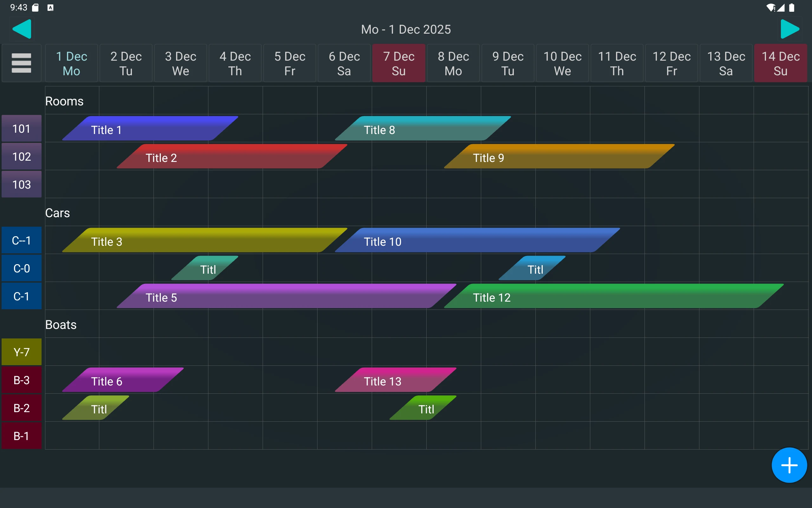812x508 pixels.
Task: Open the Title 6 booking in B-3
Action: tap(123, 380)
